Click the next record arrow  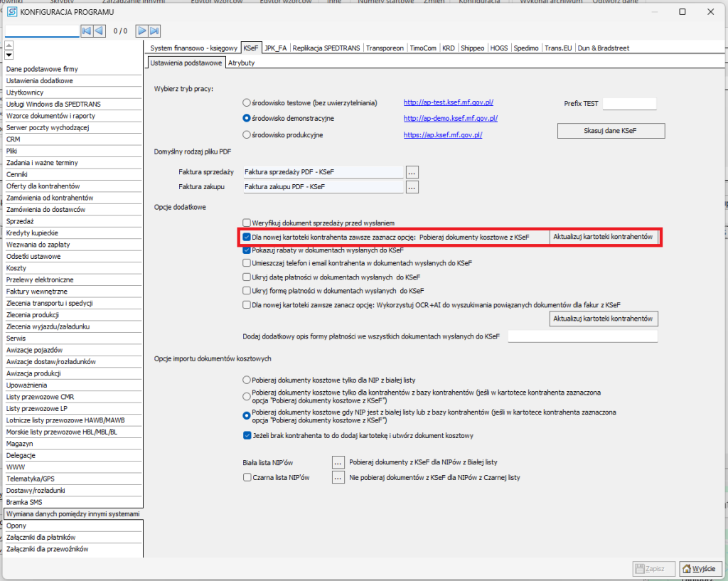141,31
